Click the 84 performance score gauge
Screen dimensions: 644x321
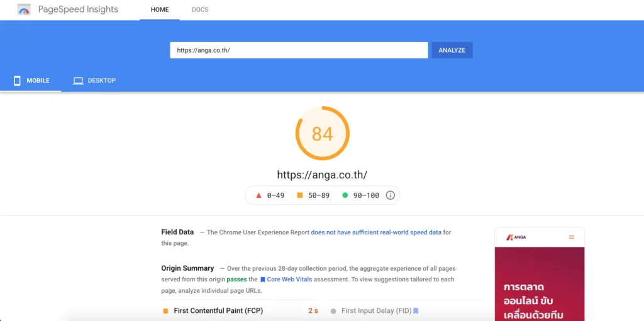pyautogui.click(x=323, y=133)
